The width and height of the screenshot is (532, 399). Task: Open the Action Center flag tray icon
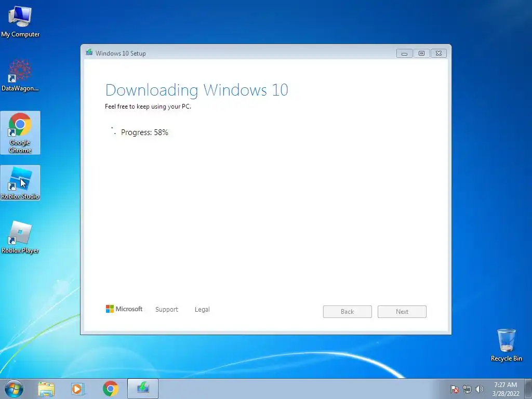click(x=455, y=389)
